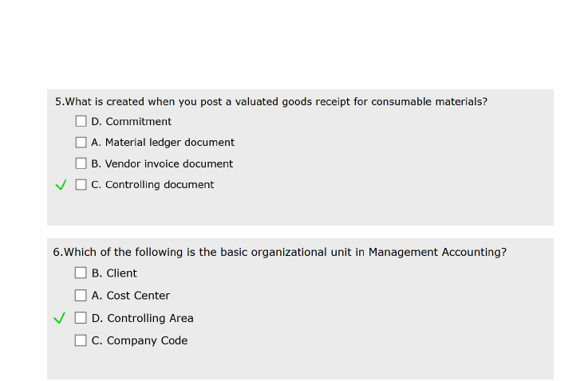Click the green checkmark beside Controlling document
This screenshot has height=381, width=588.
coord(61,185)
